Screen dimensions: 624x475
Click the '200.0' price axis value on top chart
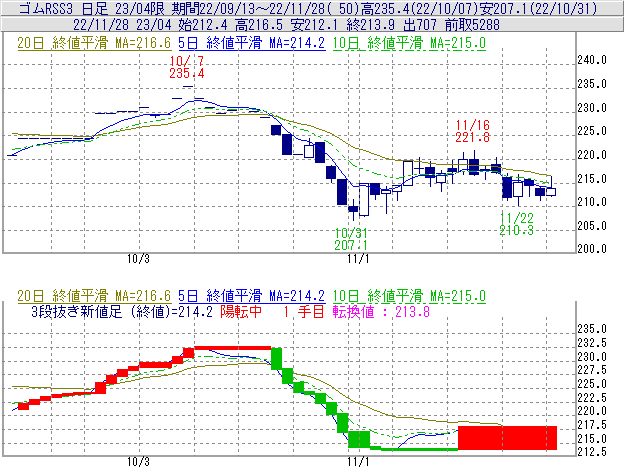592,249
